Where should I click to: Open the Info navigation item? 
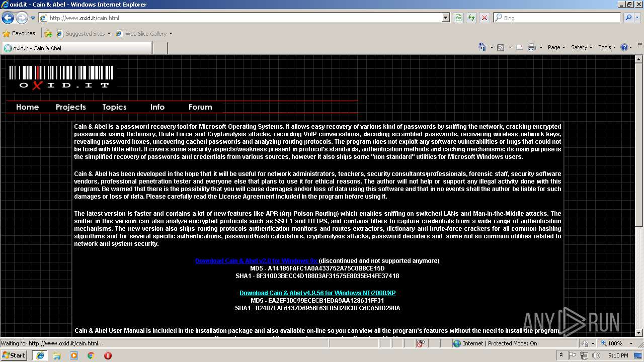coord(157,107)
